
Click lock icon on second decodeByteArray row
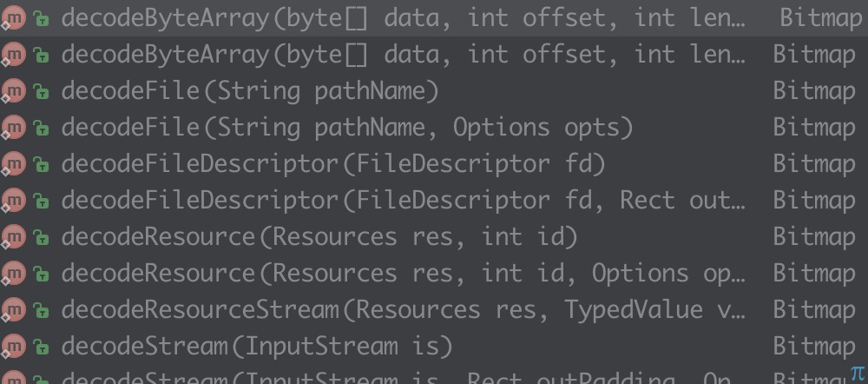coord(40,56)
